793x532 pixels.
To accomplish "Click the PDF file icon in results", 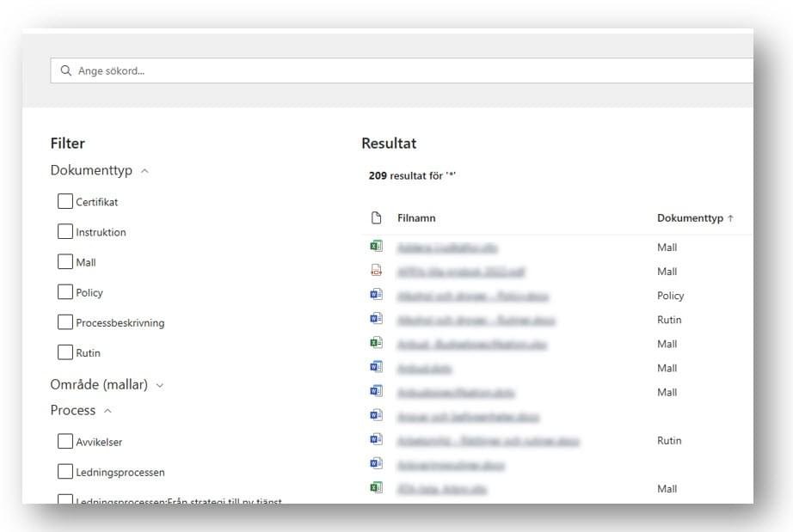I will (x=375, y=272).
